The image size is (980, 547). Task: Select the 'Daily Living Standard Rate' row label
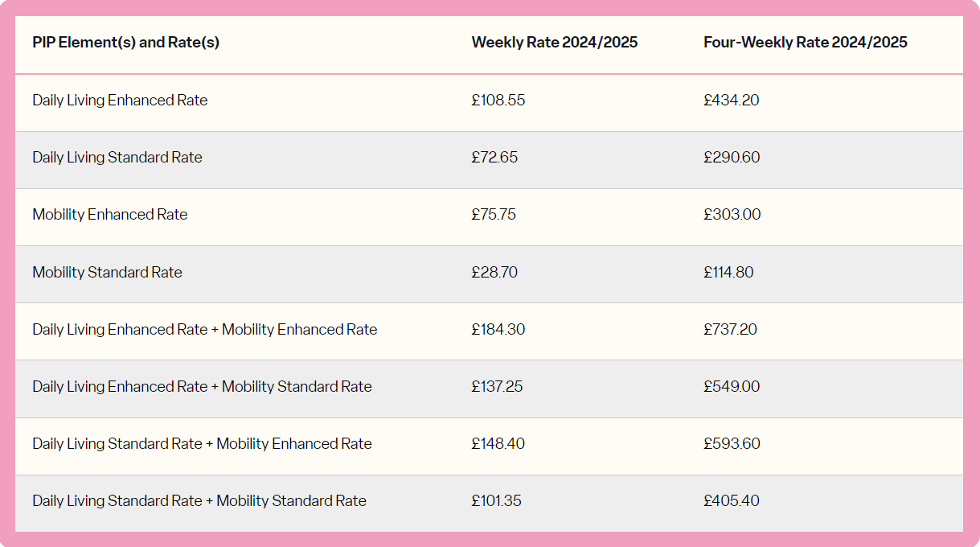pyautogui.click(x=117, y=158)
